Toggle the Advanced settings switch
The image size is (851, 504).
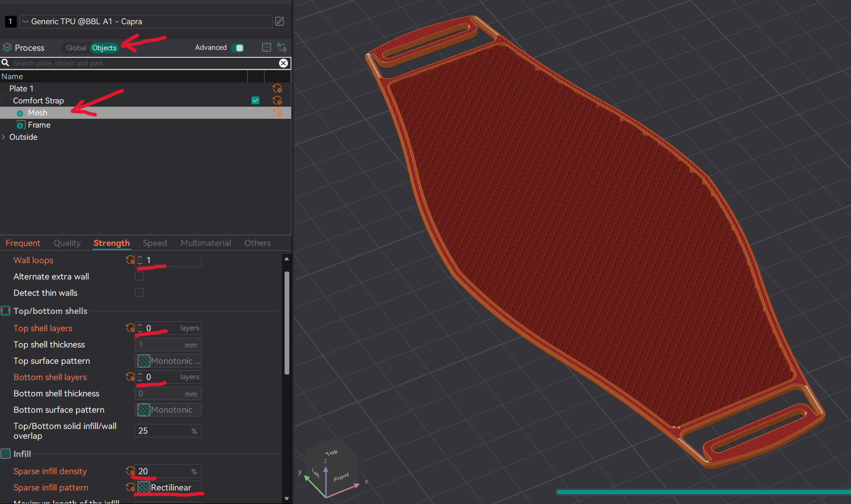point(238,48)
